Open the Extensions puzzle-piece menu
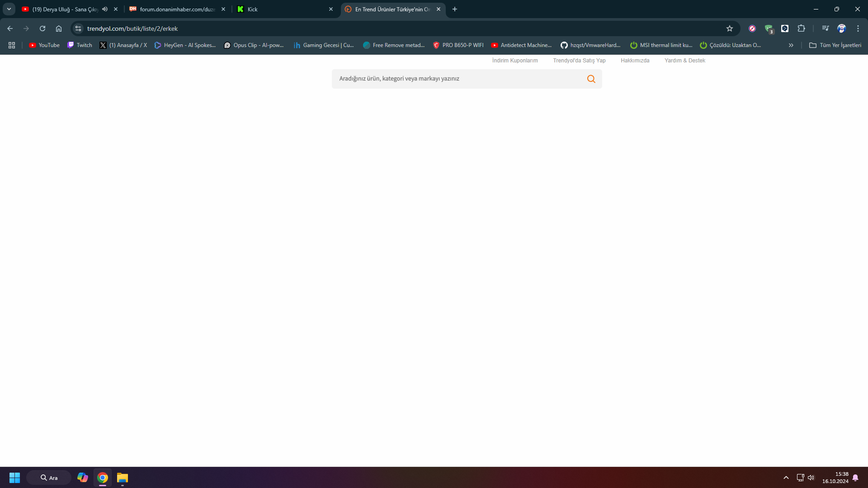The image size is (868, 488). (x=801, y=28)
